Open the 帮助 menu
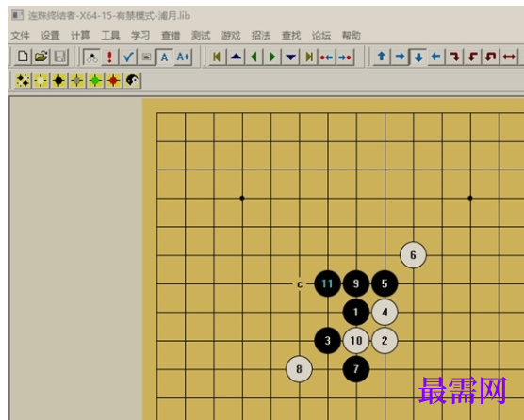Screen dimensions: 524x420 tap(352, 35)
